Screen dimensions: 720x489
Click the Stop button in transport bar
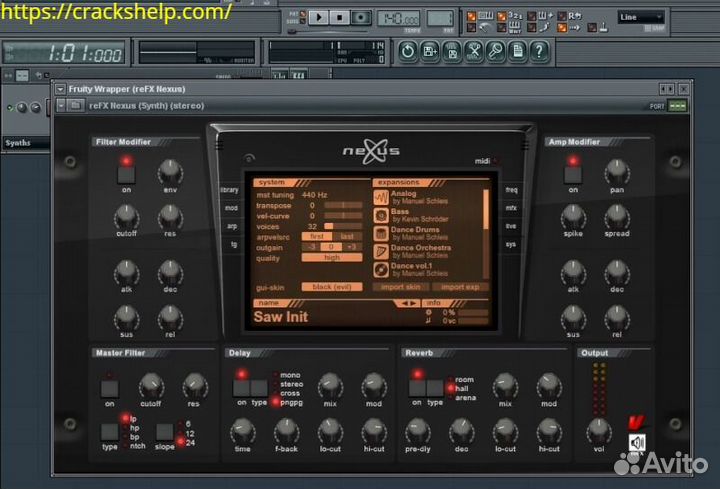[340, 18]
